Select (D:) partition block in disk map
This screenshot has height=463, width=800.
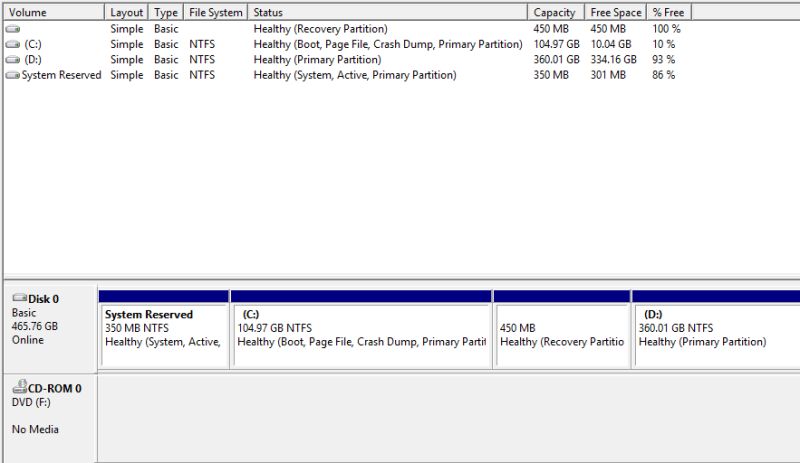click(716, 328)
